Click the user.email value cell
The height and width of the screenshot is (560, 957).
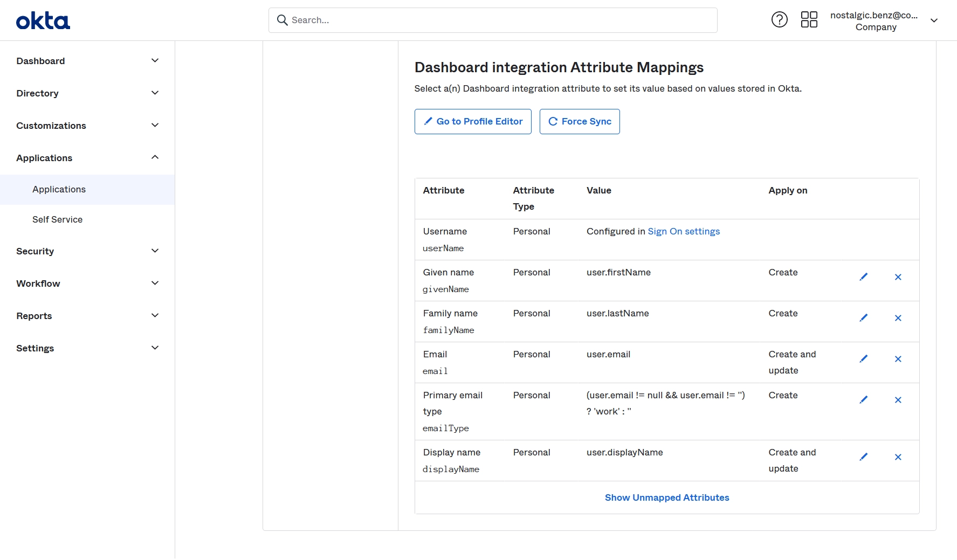608,354
